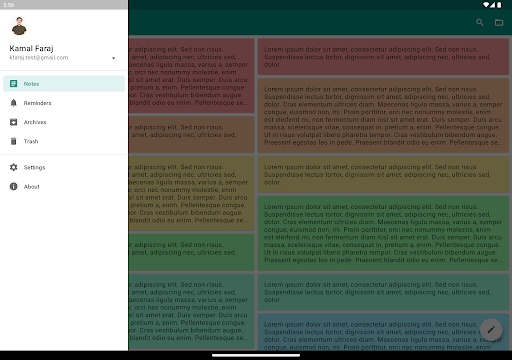Tap the bottom navigation gesture handle

pos(256,355)
